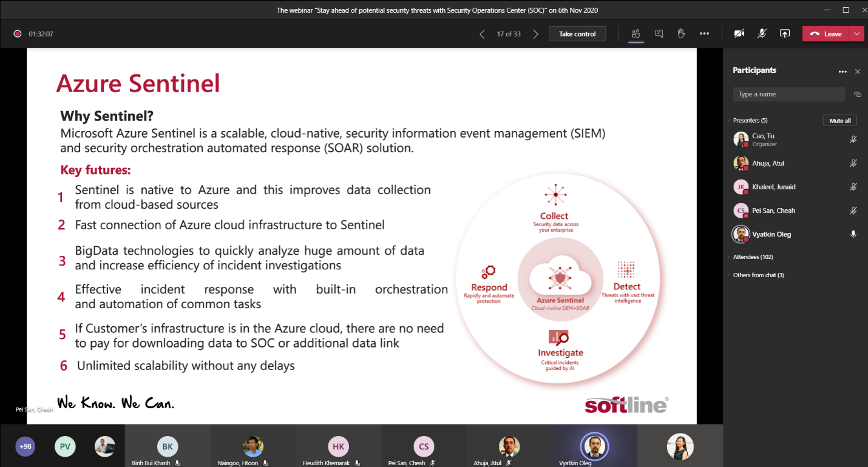The width and height of the screenshot is (868, 467).
Task: Collapse the Presenters (5) section
Action: tap(750, 121)
